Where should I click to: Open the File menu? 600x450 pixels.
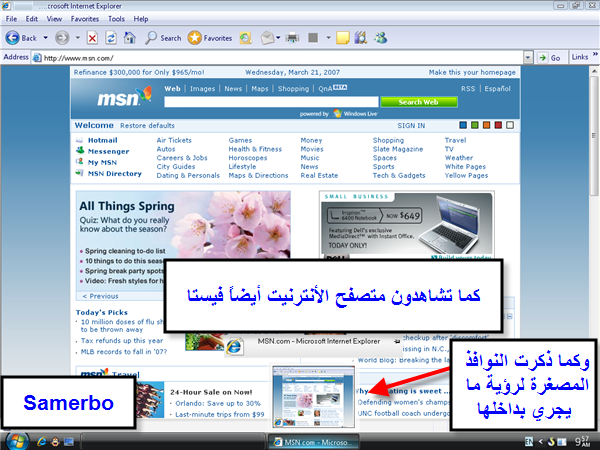(x=11, y=19)
